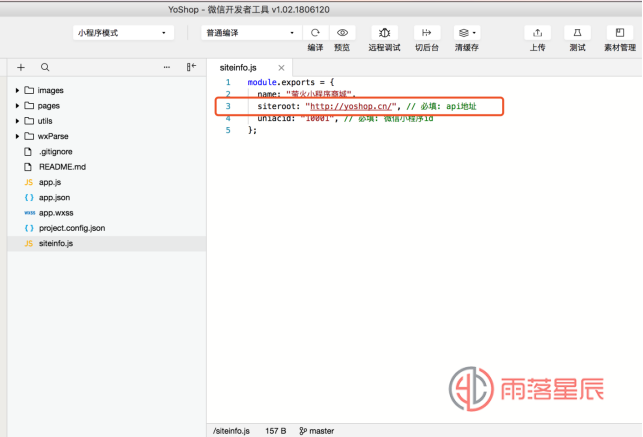Click the images folder name

click(50, 90)
